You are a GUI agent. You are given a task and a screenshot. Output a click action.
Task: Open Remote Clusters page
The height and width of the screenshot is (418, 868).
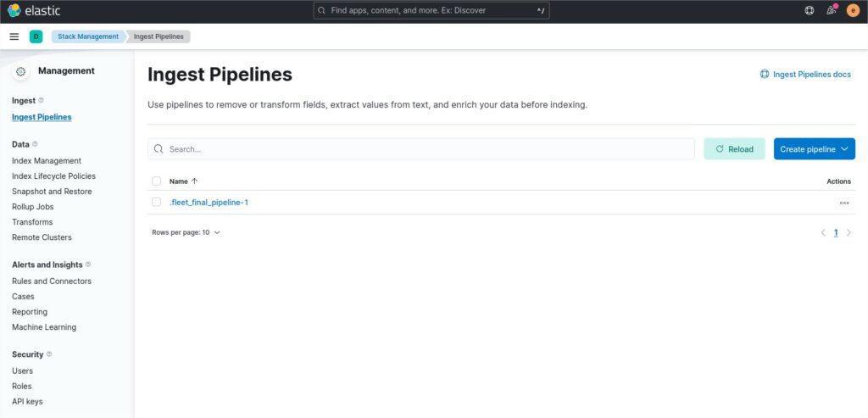click(x=42, y=237)
